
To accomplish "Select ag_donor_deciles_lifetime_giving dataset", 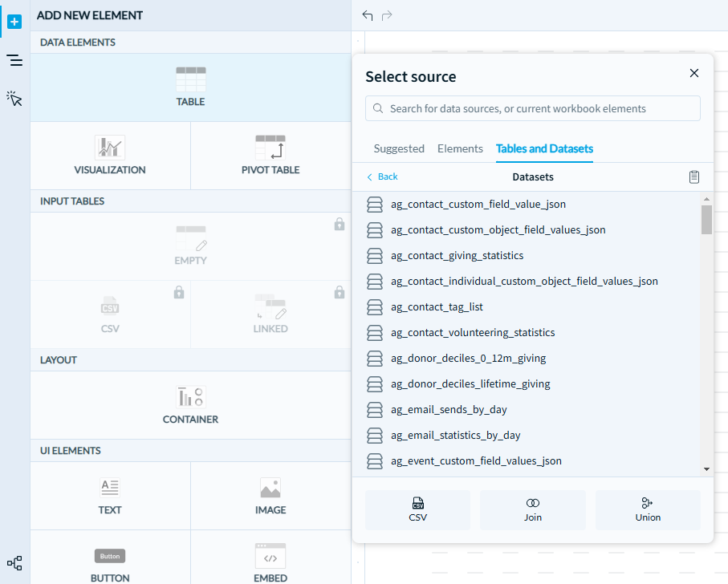I will [527, 384].
